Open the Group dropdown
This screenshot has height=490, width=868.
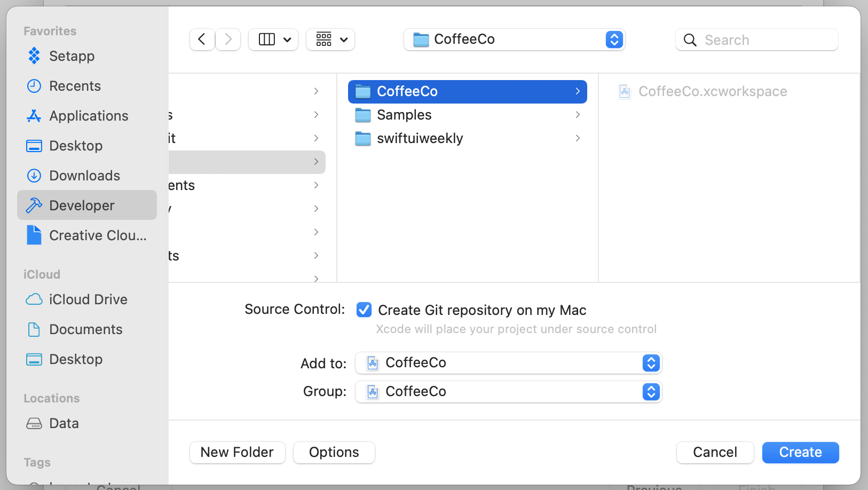click(508, 392)
